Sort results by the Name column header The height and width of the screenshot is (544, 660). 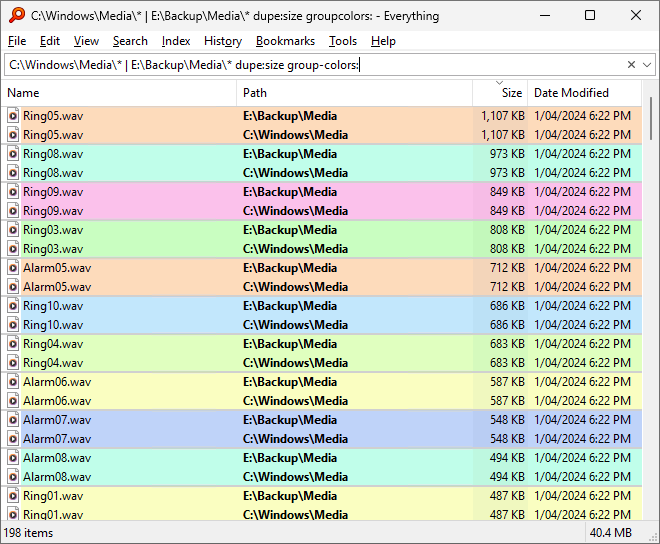pyautogui.click(x=119, y=93)
